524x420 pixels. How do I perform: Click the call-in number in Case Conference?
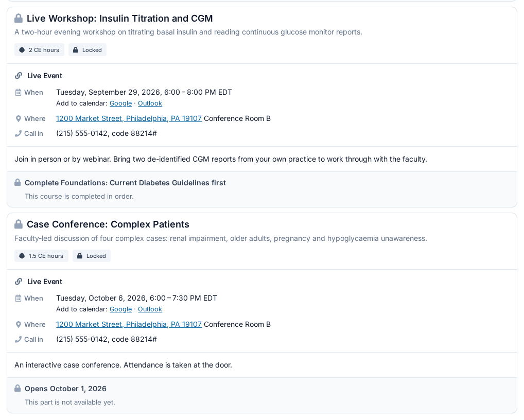pos(106,340)
